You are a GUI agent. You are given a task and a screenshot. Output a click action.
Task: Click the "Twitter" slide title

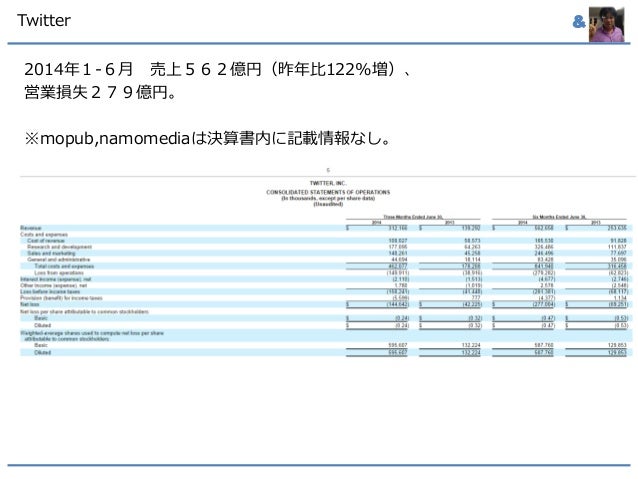tap(44, 20)
